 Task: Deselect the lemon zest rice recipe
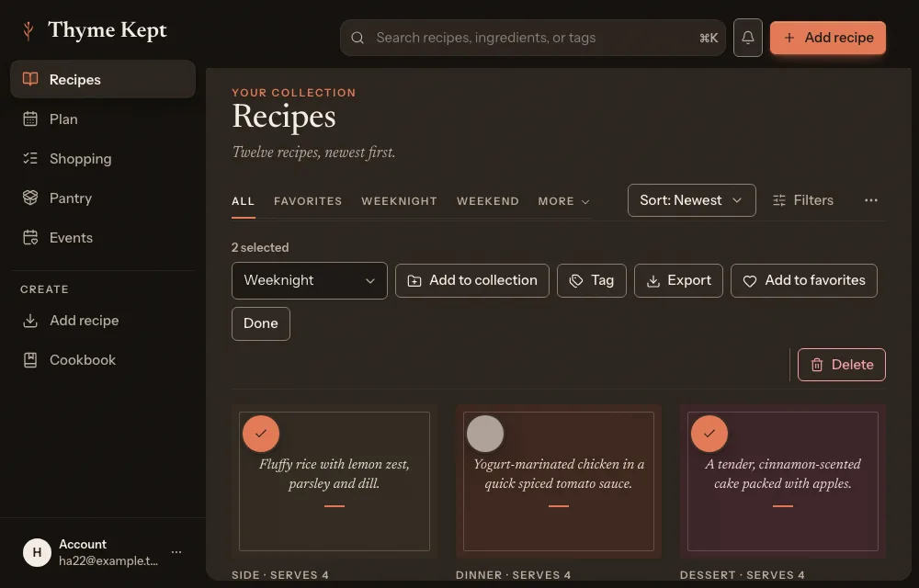pyautogui.click(x=261, y=434)
